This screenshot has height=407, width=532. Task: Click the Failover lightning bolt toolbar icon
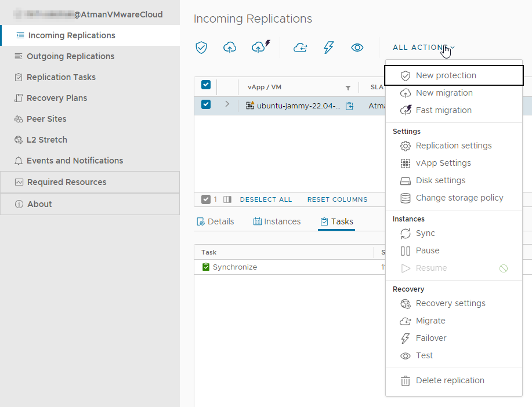(328, 48)
